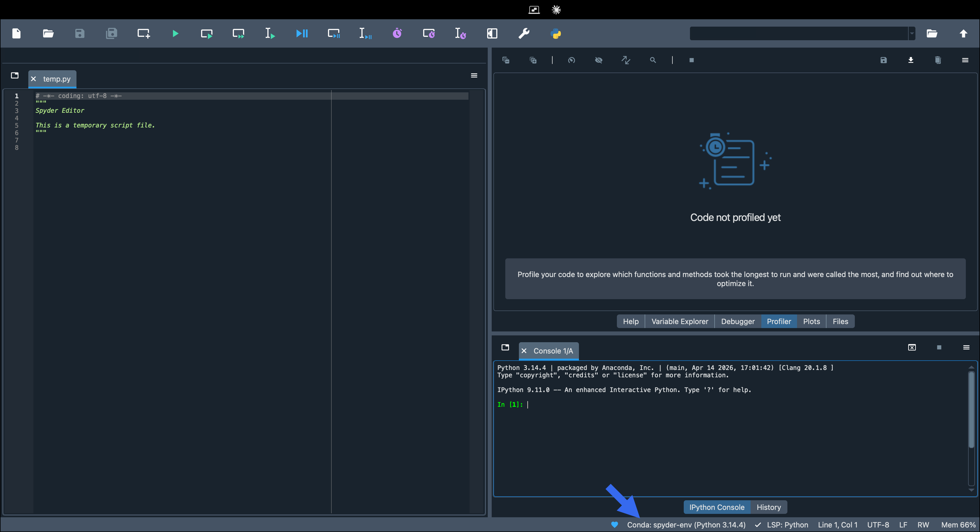Debug selection or current line icon
The image size is (980, 532).
[x=365, y=33]
